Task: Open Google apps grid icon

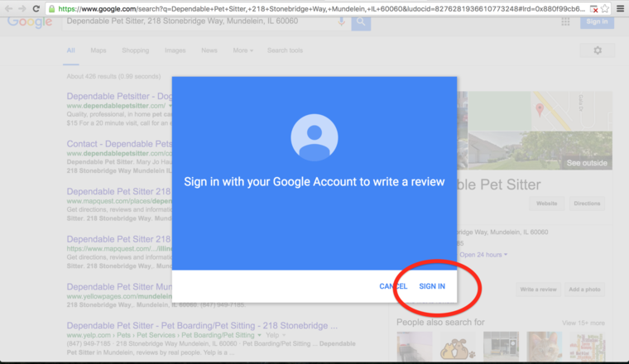Action: point(565,22)
